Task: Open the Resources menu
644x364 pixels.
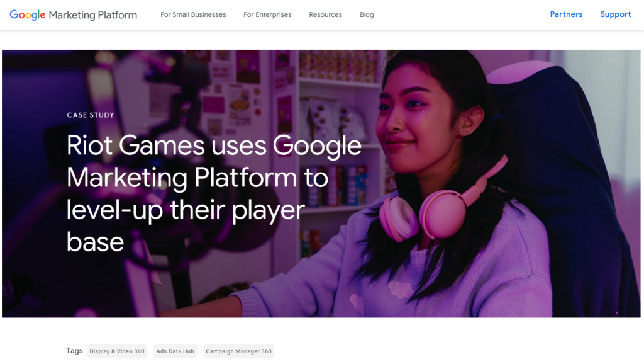Action: point(325,15)
